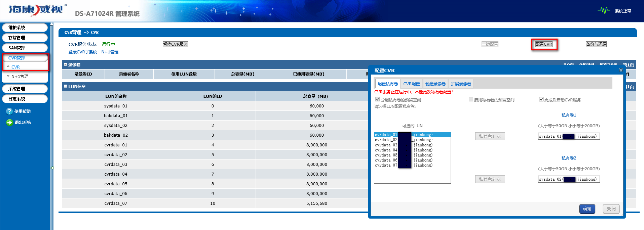
Task: Select the CVR submenu item
Action: click(x=15, y=67)
